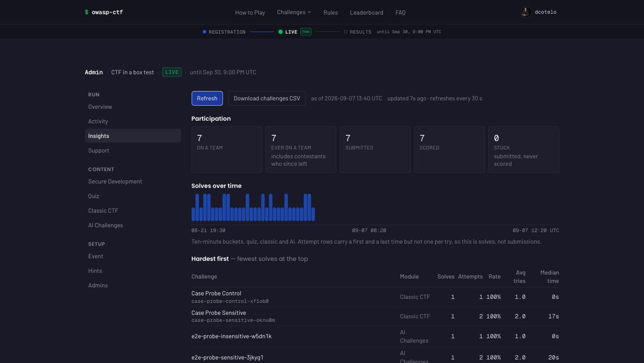
Task: Select the Case Probe Sensitive challenge row
Action: [x=375, y=316]
